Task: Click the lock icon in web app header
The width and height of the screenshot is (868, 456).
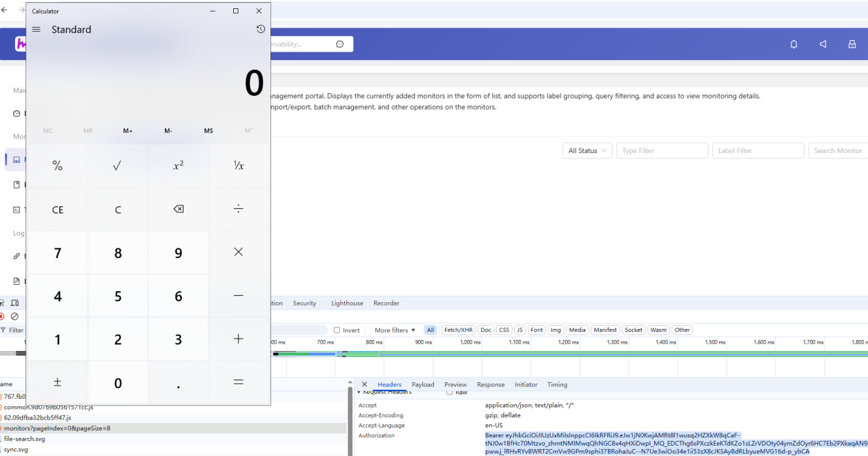Action: 852,44
